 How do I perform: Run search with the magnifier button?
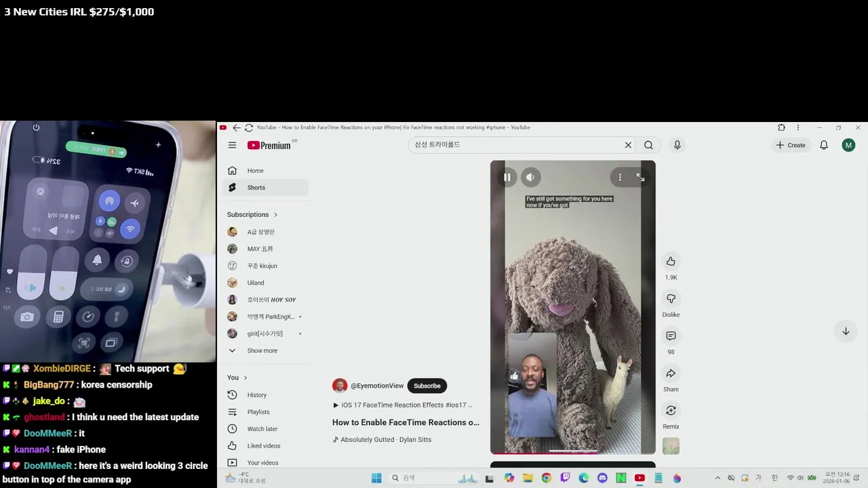pos(648,145)
